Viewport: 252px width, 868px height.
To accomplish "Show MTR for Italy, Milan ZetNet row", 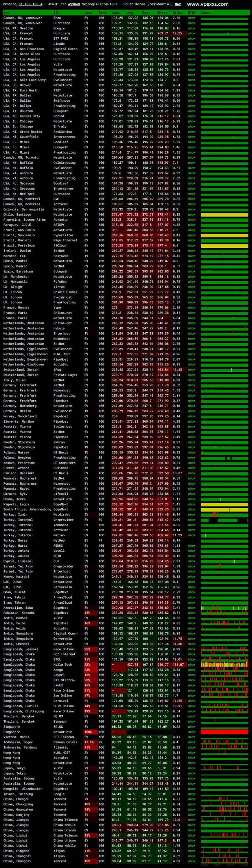I will (192, 380).
